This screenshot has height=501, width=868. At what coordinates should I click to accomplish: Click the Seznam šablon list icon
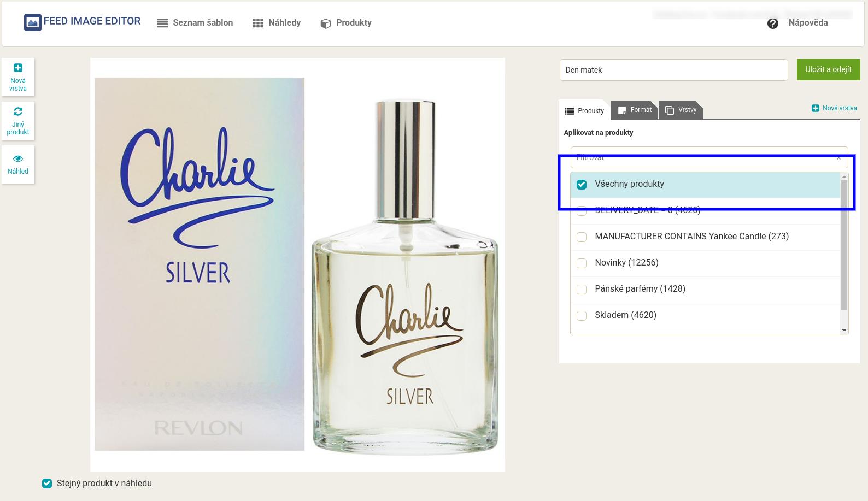[162, 23]
